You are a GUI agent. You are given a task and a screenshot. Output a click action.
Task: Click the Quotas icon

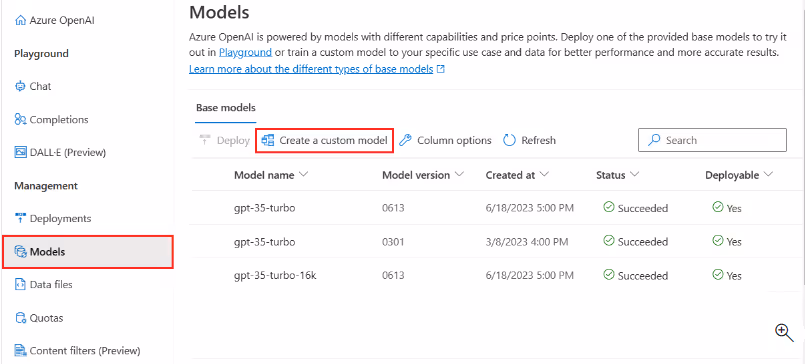tap(20, 318)
